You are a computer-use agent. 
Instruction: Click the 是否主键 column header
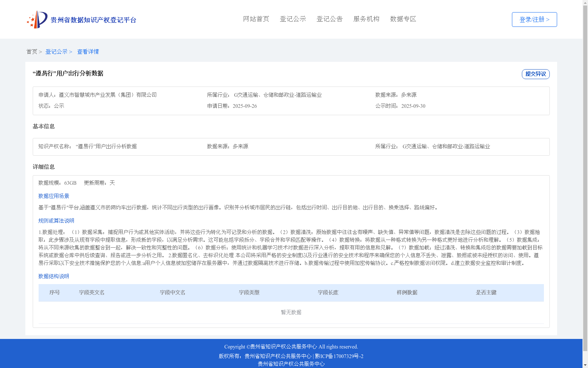point(486,293)
